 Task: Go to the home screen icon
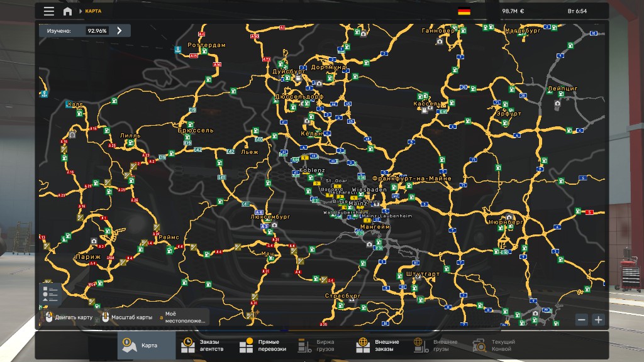pyautogui.click(x=67, y=11)
